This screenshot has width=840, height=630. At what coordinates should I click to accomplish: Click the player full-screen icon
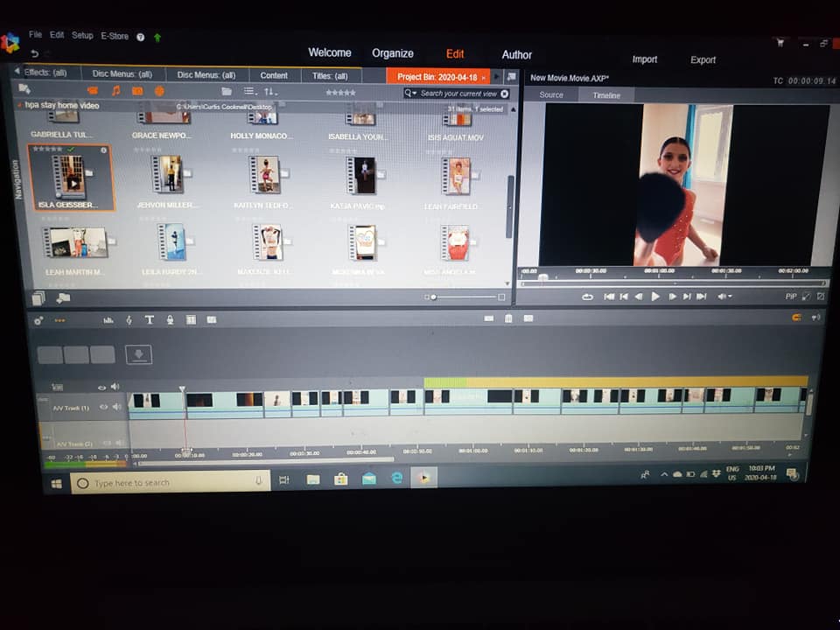(x=821, y=296)
